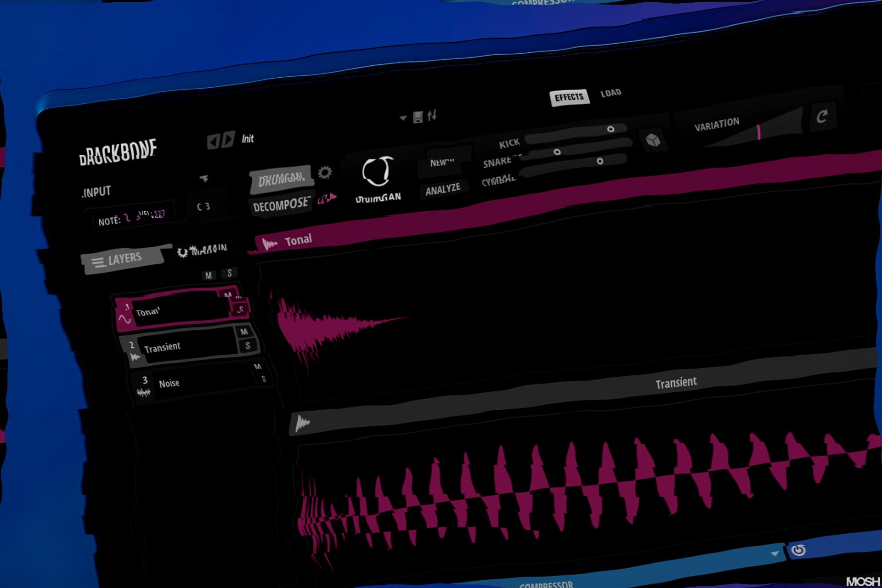Click the random dice cube icon
Screen dimensions: 882x588
pyautogui.click(x=653, y=140)
